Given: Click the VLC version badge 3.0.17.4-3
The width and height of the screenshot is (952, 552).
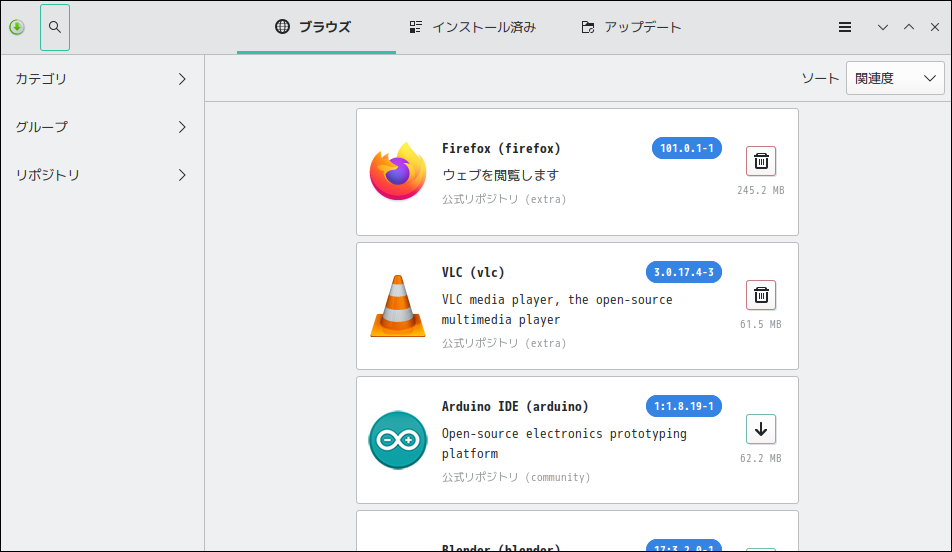Looking at the screenshot, I should 684,272.
